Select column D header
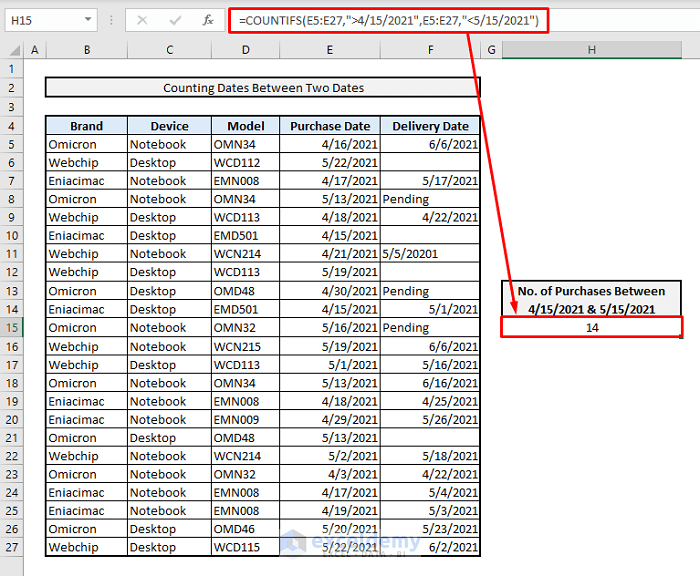This screenshot has width=700, height=576. click(x=246, y=50)
